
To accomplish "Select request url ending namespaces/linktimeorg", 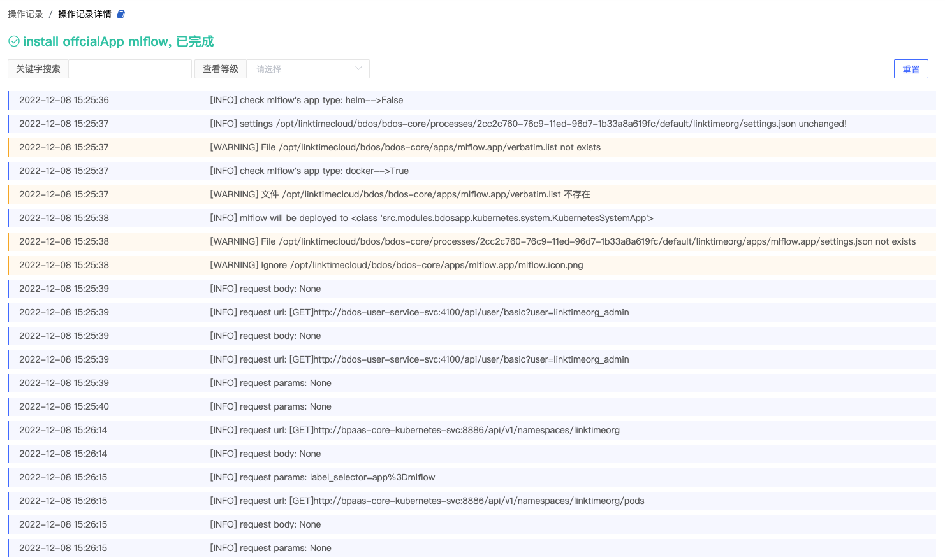I will [x=472, y=430].
